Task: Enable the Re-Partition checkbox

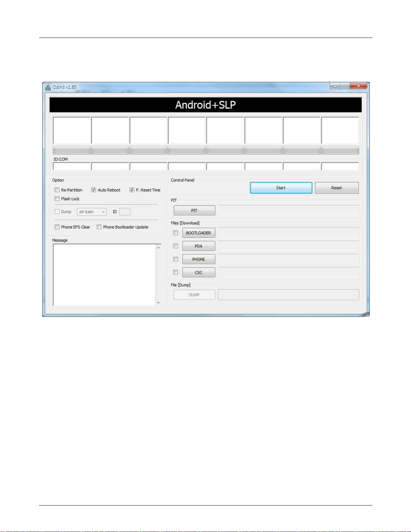Action: (57, 190)
